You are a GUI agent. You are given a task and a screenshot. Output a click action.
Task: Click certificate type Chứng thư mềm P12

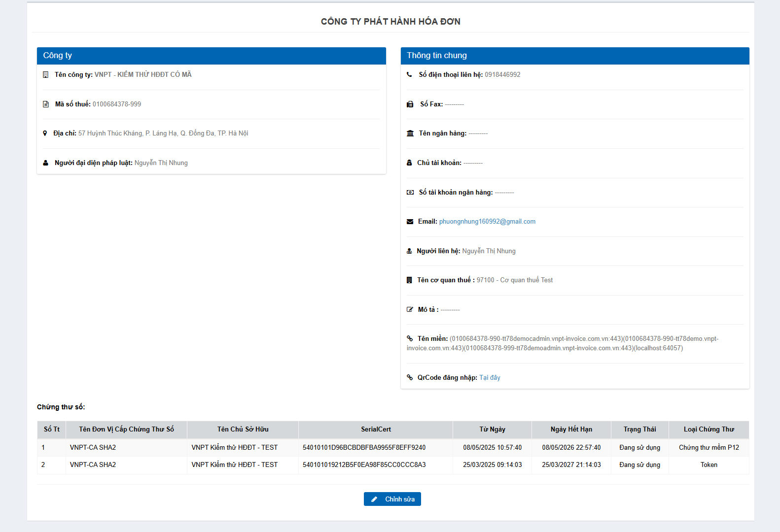coord(709,448)
